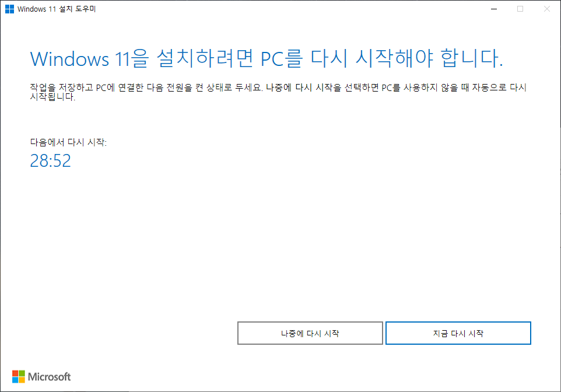
Task: Click the heading 'Windows 11을 설치하려면 PC를 다시 시작해야 합니다.'
Action: coord(267,59)
